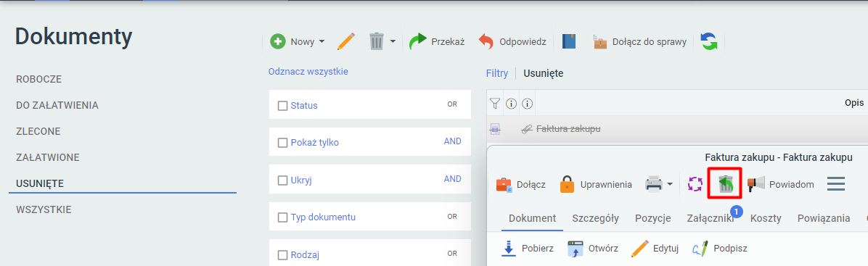Refresh list with green-blue arrows icon
Viewport: 868px width, 266px height.
(x=709, y=41)
